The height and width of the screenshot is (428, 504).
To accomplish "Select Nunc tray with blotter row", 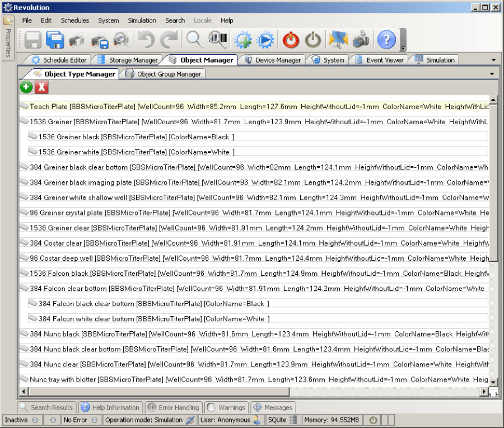I will click(x=254, y=379).
